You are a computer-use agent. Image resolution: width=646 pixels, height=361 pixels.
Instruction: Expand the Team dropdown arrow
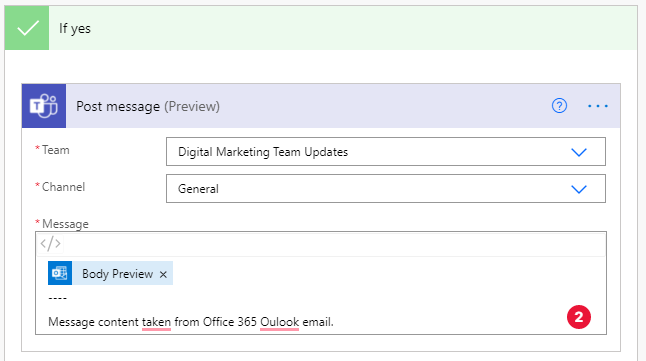click(x=579, y=152)
